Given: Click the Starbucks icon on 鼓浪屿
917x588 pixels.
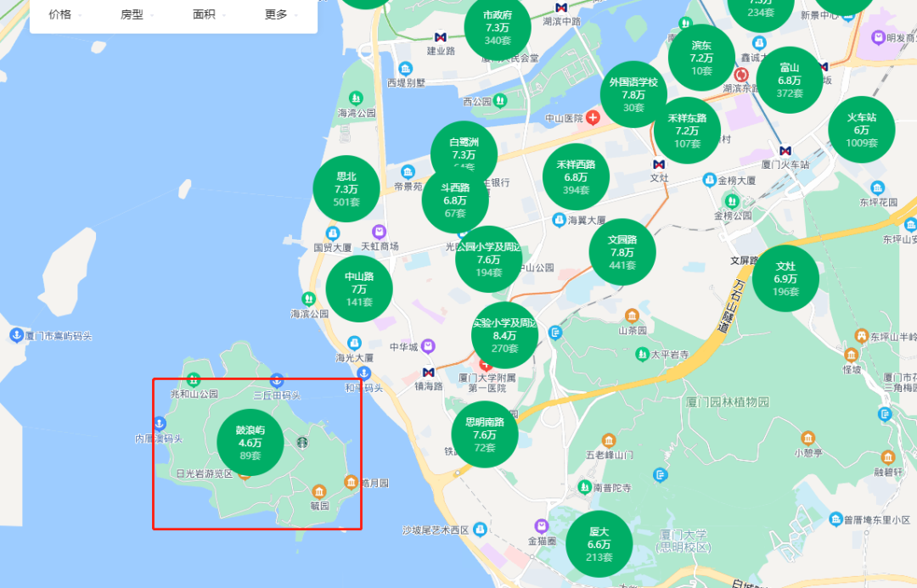Looking at the screenshot, I should [x=301, y=442].
